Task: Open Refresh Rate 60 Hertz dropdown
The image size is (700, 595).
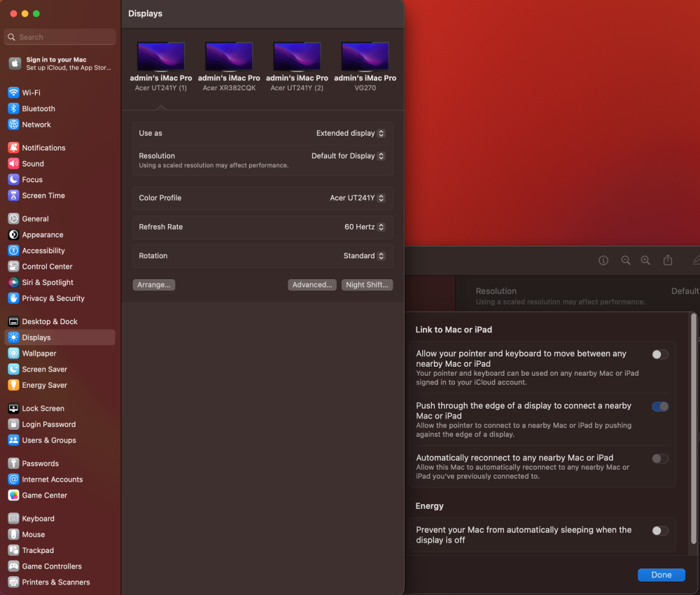Action: 364,227
